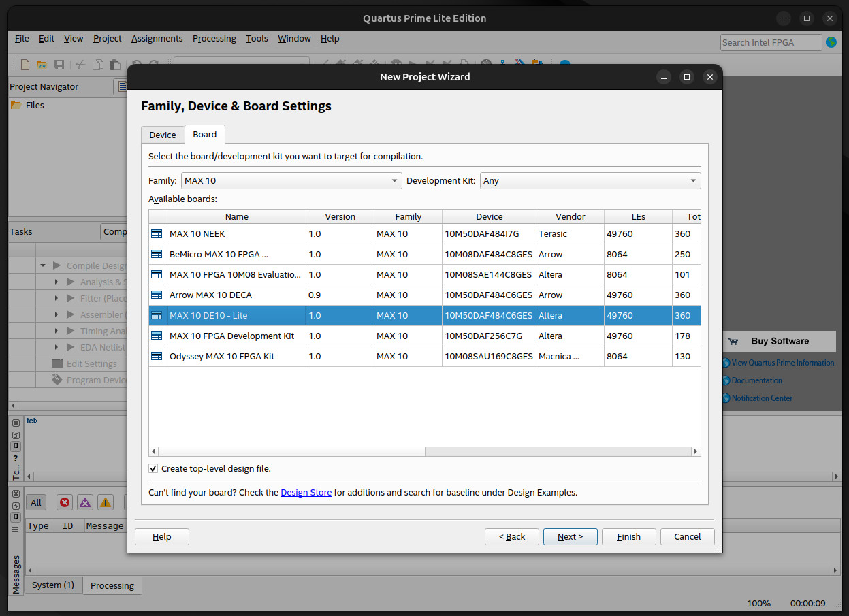Click the red error filter icon in Messages
Image resolution: width=849 pixels, height=616 pixels.
65,502
